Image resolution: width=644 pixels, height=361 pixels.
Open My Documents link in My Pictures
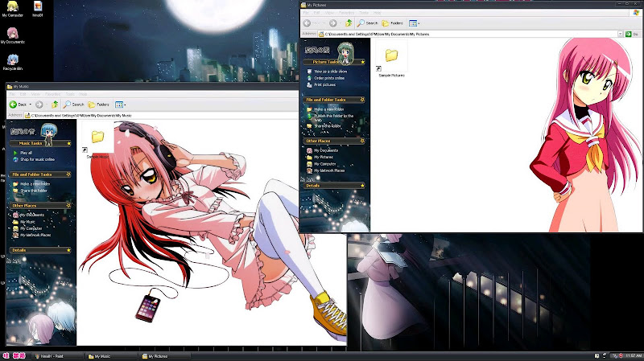326,150
